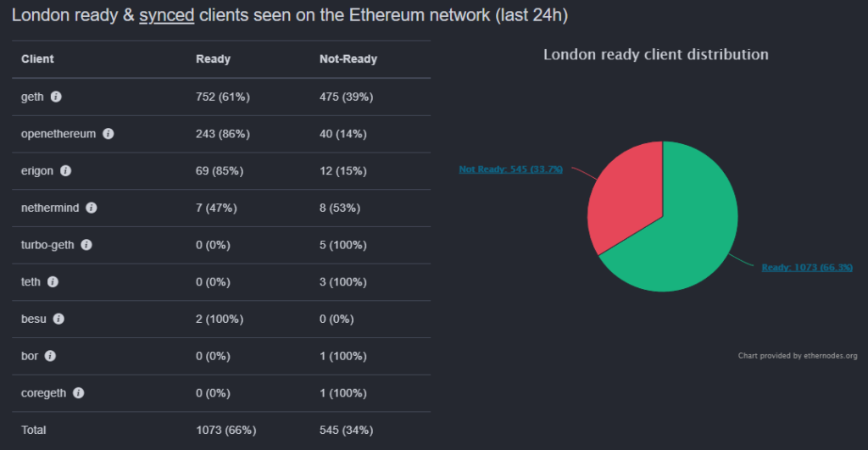Click the "Not-Ready" column header
868x450 pixels.
click(348, 59)
